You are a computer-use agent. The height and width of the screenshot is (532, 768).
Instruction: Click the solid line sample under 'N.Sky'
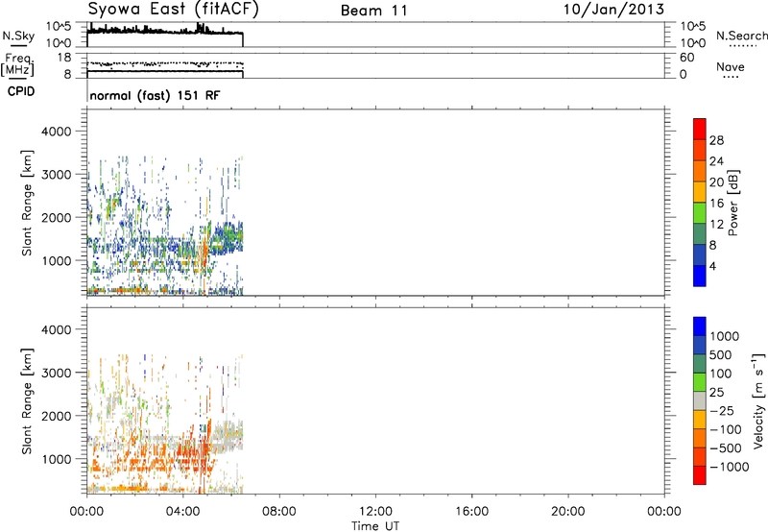pos(18,45)
